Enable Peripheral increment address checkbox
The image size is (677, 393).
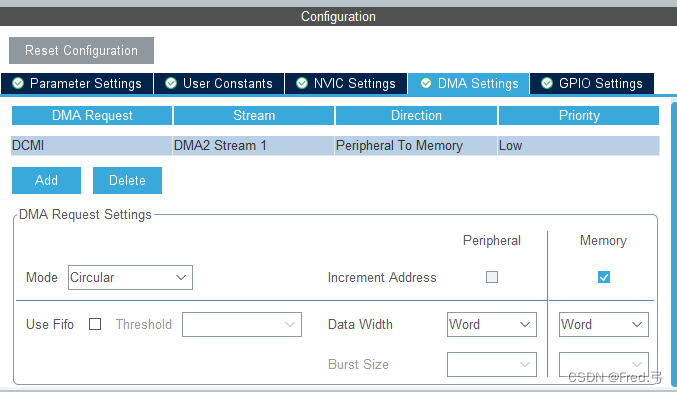(492, 277)
